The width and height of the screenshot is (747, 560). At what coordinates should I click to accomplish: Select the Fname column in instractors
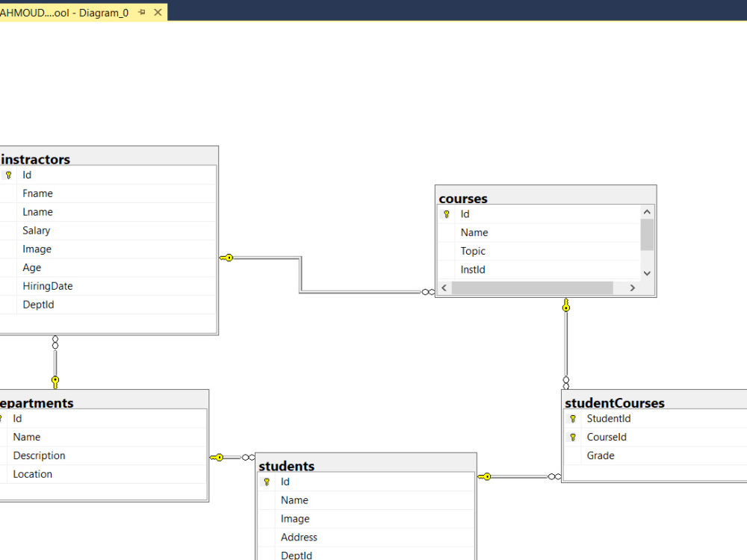click(x=108, y=193)
